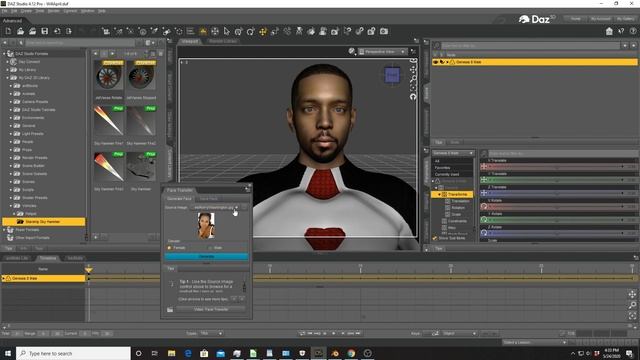The width and height of the screenshot is (640, 360).
Task: Click the New File icon in toolbar
Action: (8, 31)
